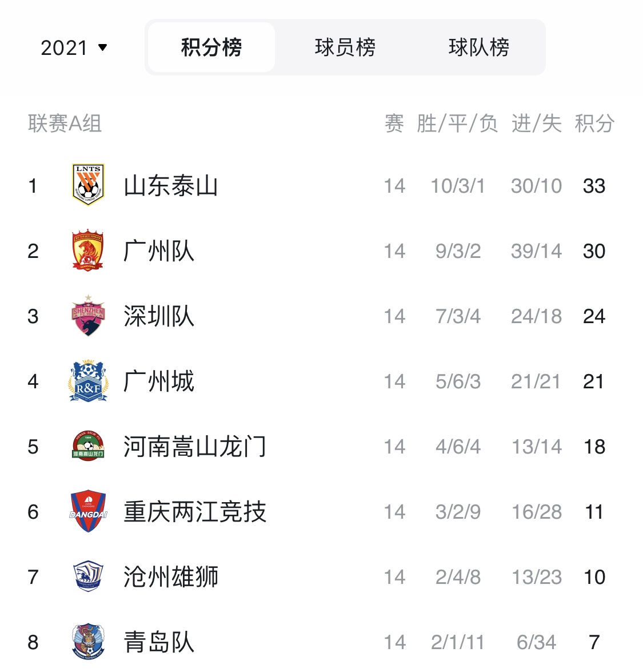Switch to the 球队榜 tab
The width and height of the screenshot is (643, 672).
pyautogui.click(x=479, y=47)
